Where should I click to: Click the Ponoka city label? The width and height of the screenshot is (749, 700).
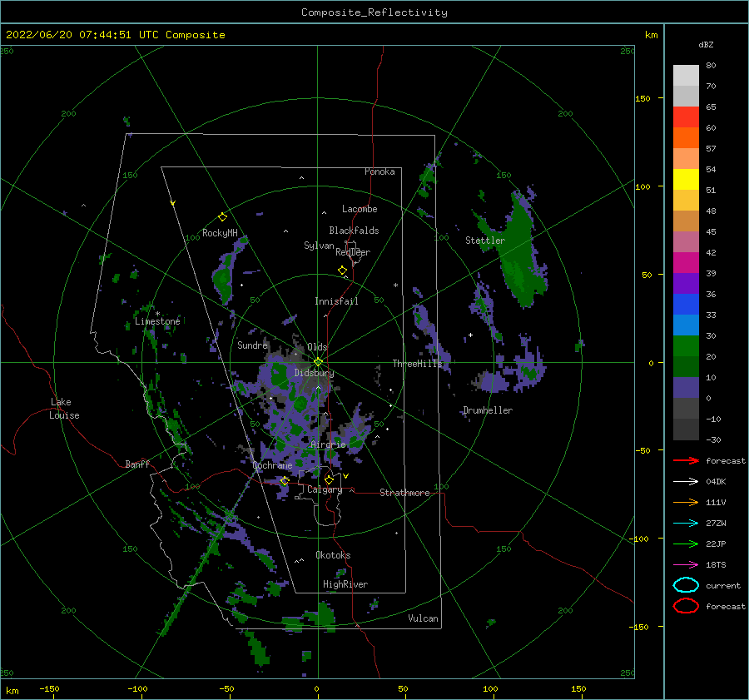pyautogui.click(x=379, y=171)
